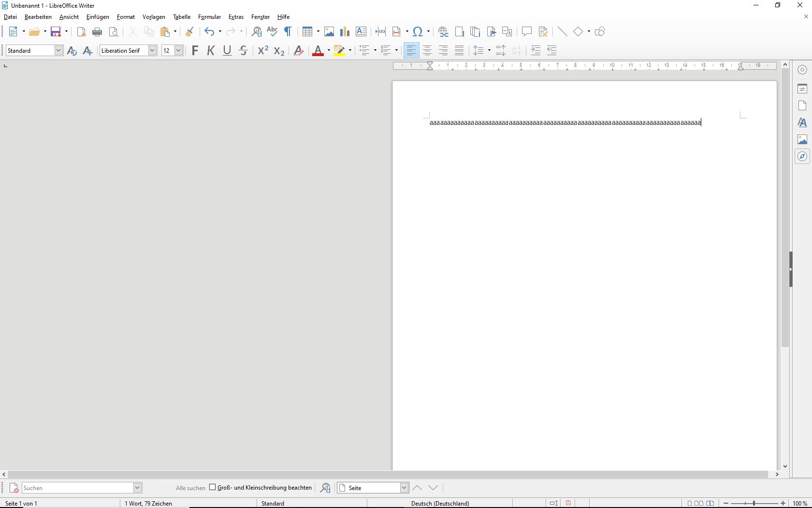
Task: Open sidebar Styles panel icon
Action: [x=802, y=123]
